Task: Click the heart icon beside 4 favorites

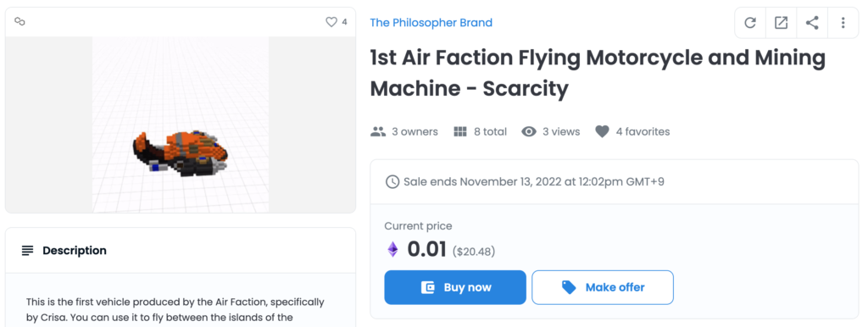Action: pos(603,131)
